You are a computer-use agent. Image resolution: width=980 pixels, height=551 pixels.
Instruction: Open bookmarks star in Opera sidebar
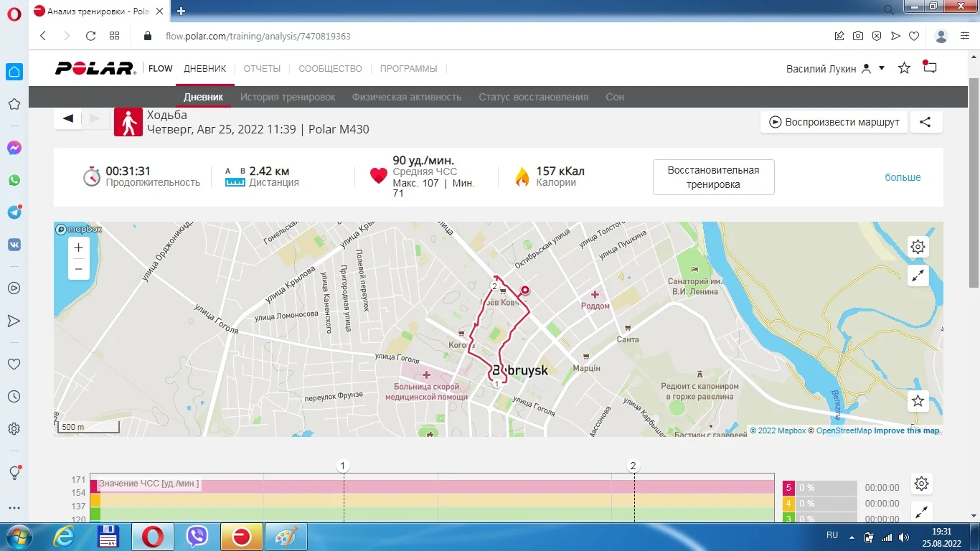coord(14,105)
